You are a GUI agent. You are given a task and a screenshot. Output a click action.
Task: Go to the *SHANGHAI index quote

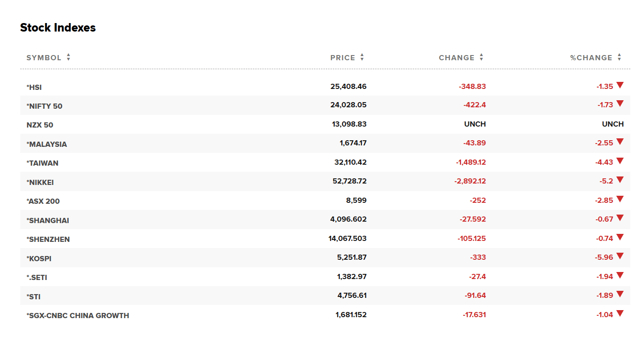[48, 220]
